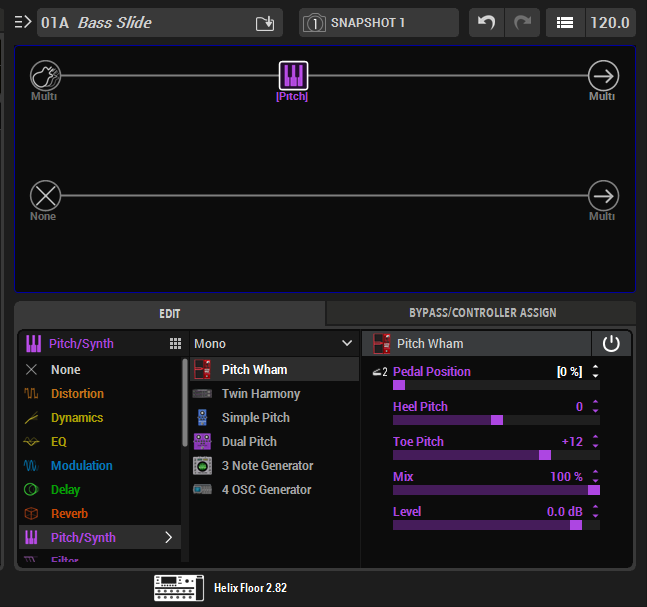Expand the Pitch/Synth category chevron

click(168, 537)
